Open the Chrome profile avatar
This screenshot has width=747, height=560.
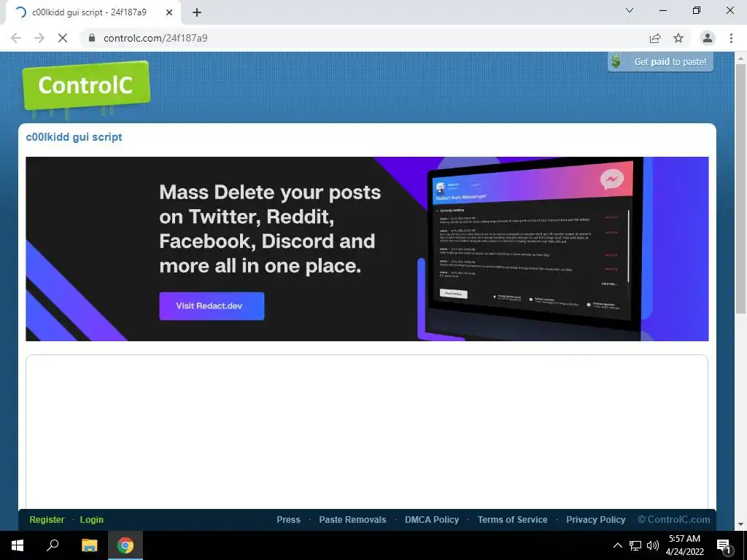[708, 38]
